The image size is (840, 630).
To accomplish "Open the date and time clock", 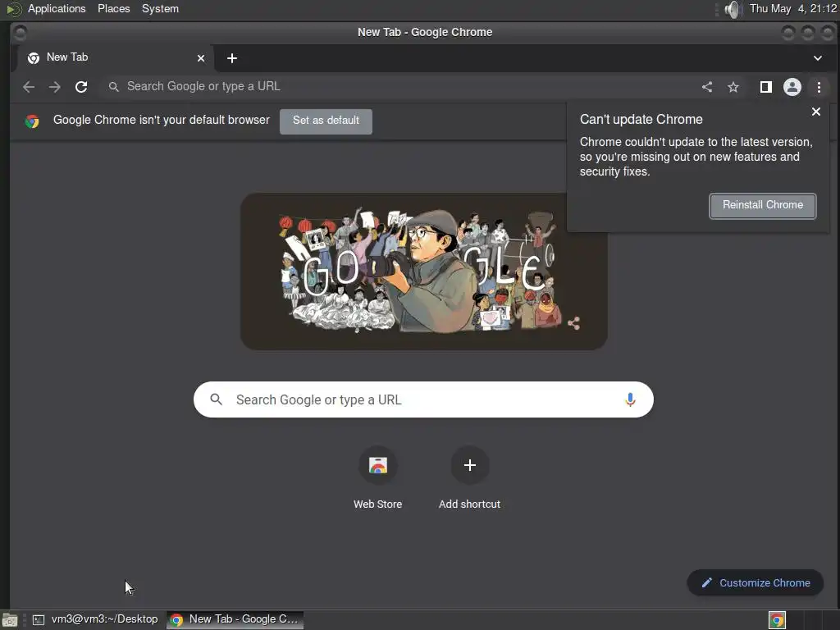I will pyautogui.click(x=793, y=8).
